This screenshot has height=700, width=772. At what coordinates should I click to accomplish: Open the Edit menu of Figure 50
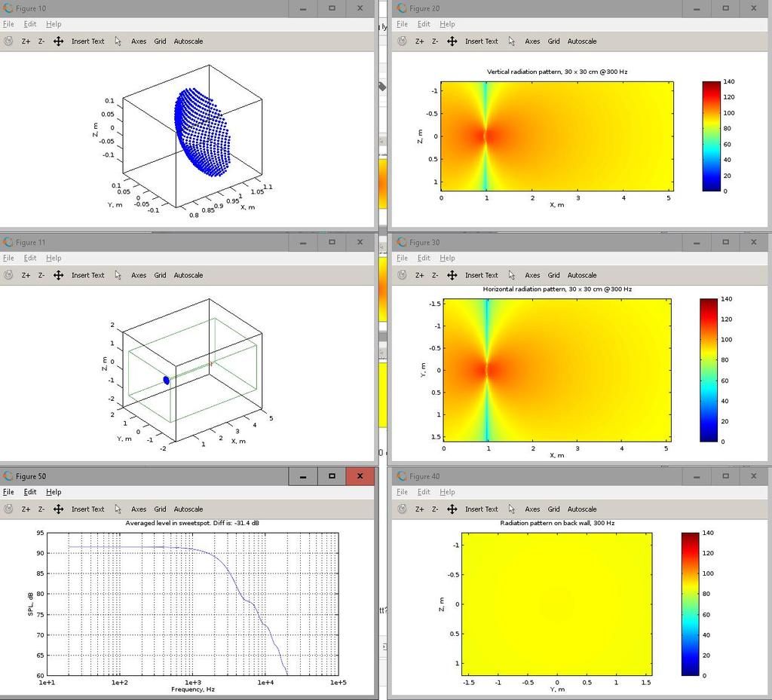coord(30,492)
